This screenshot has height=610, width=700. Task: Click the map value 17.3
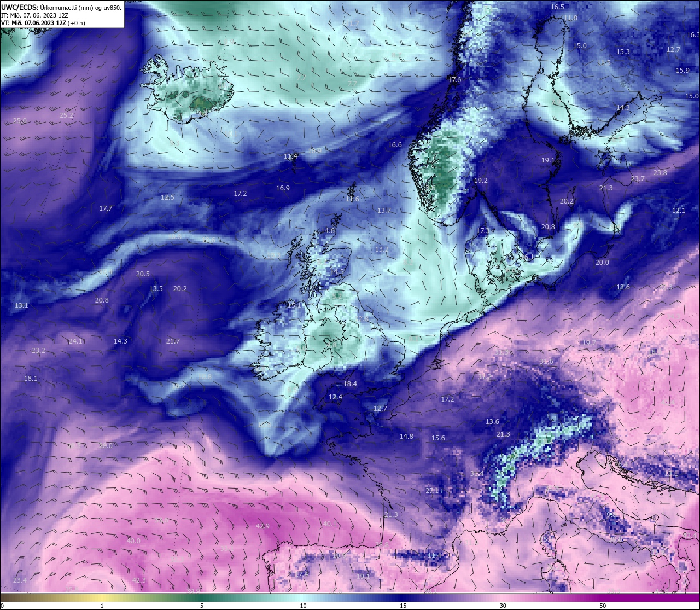pos(483,231)
